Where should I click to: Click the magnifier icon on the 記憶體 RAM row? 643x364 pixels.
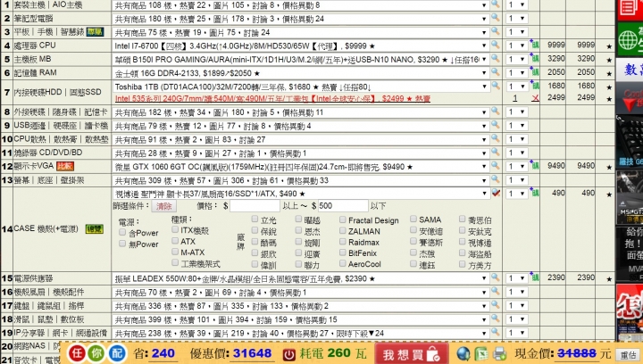pos(496,71)
